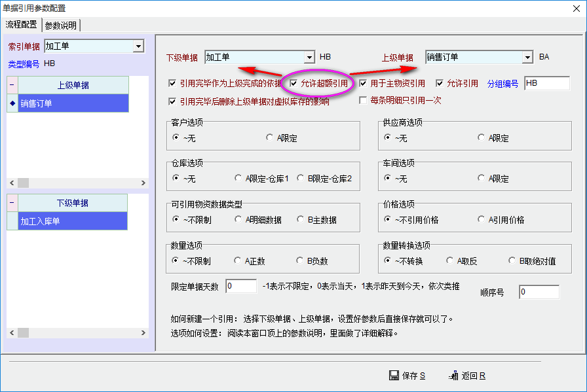Select A引用价格 in 价格选项
The width and height of the screenshot is (587, 392).
tap(482, 220)
